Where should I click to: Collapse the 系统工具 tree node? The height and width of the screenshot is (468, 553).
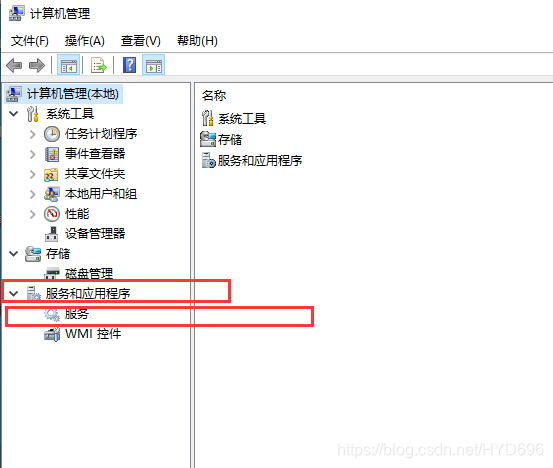pos(14,114)
